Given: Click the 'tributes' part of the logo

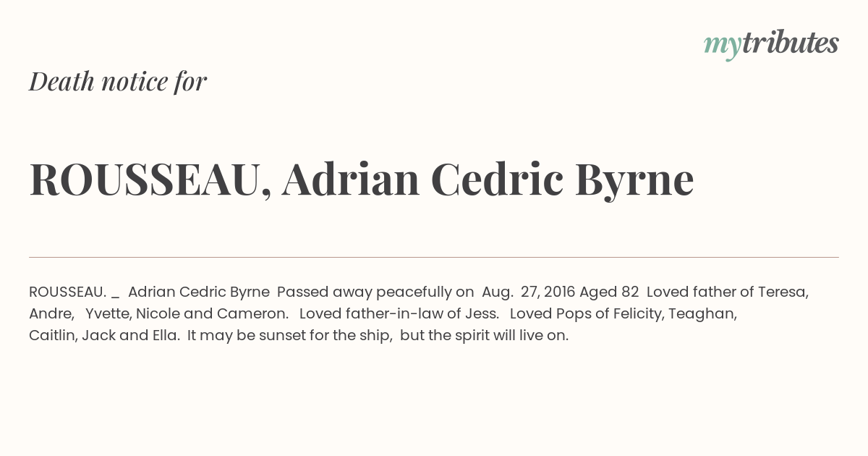Looking at the screenshot, I should click(791, 43).
